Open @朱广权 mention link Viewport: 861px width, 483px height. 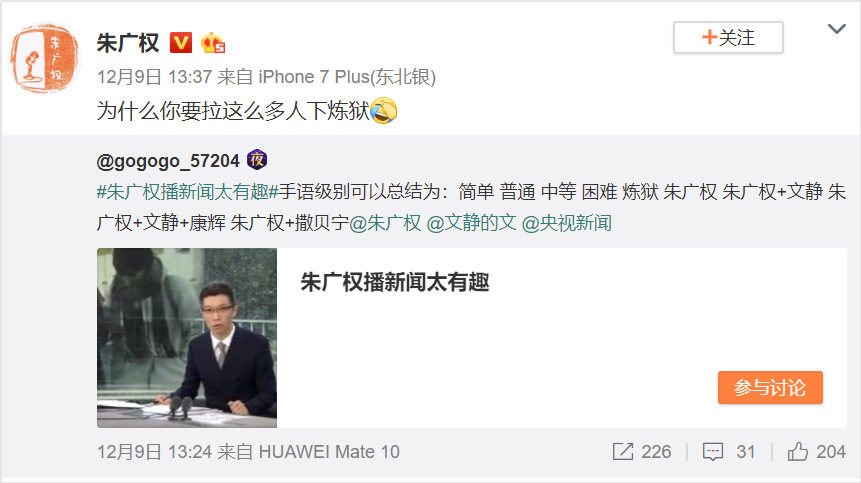tap(385, 223)
